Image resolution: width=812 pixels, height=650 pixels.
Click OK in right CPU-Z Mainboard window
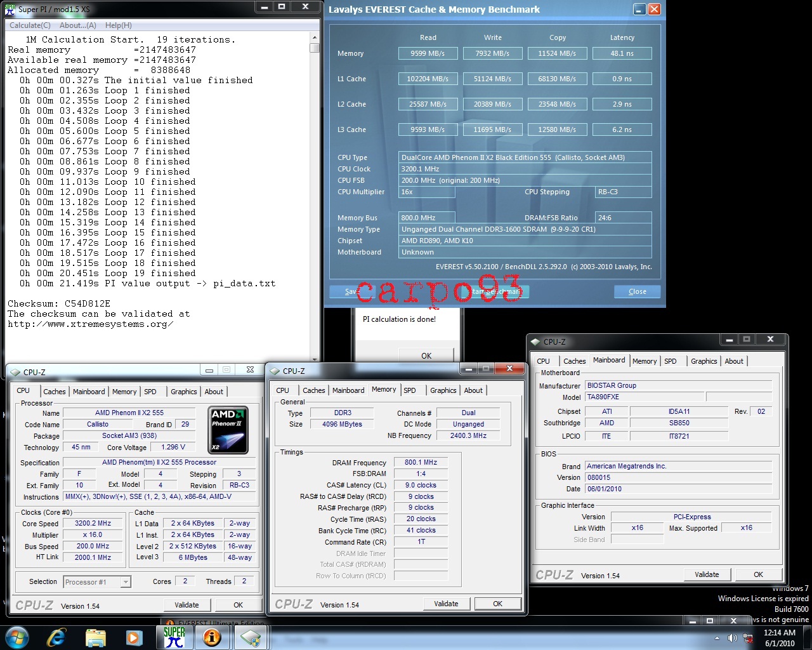pyautogui.click(x=759, y=574)
